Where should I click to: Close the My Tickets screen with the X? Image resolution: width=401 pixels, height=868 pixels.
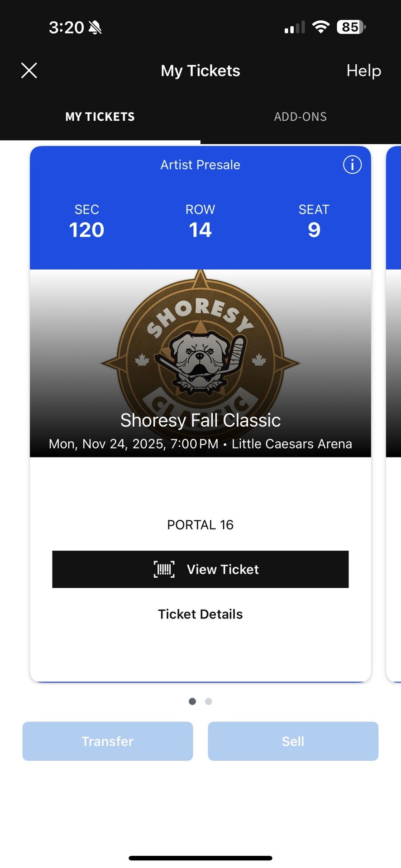[x=29, y=71]
